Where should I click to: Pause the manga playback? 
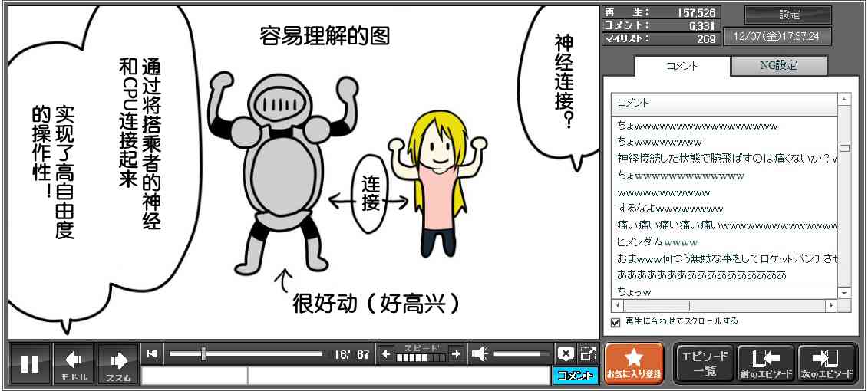(x=30, y=363)
